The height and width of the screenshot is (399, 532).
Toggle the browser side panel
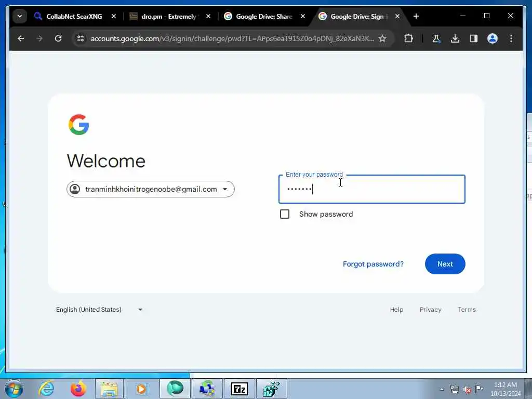pyautogui.click(x=474, y=38)
